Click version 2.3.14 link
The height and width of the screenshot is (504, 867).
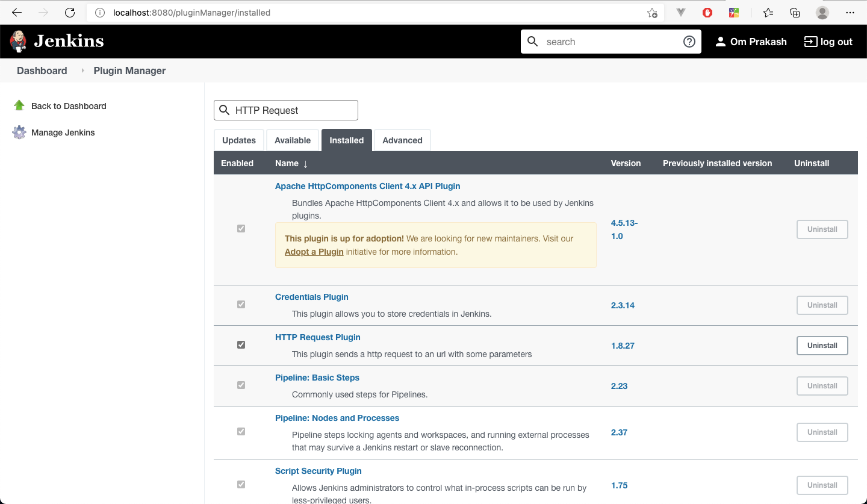point(623,305)
